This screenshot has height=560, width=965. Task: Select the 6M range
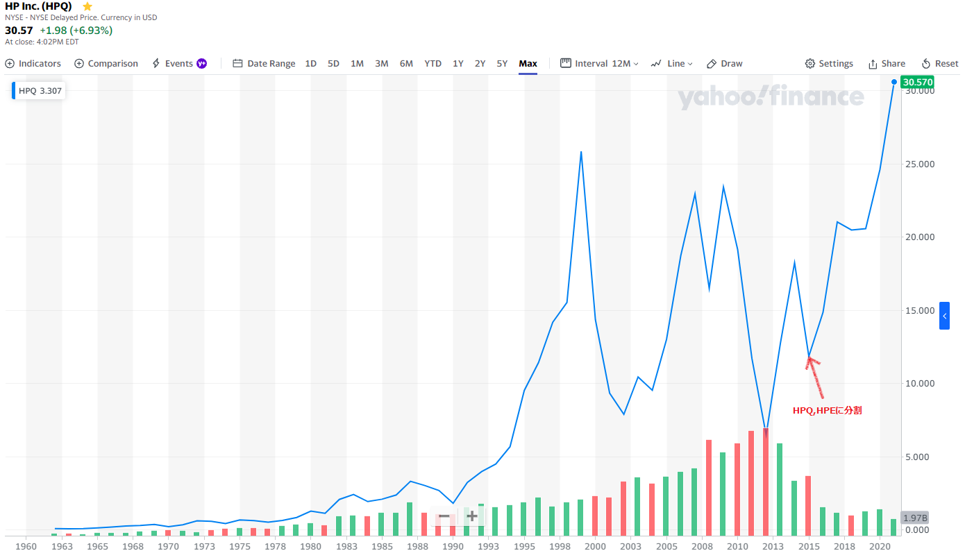click(406, 63)
